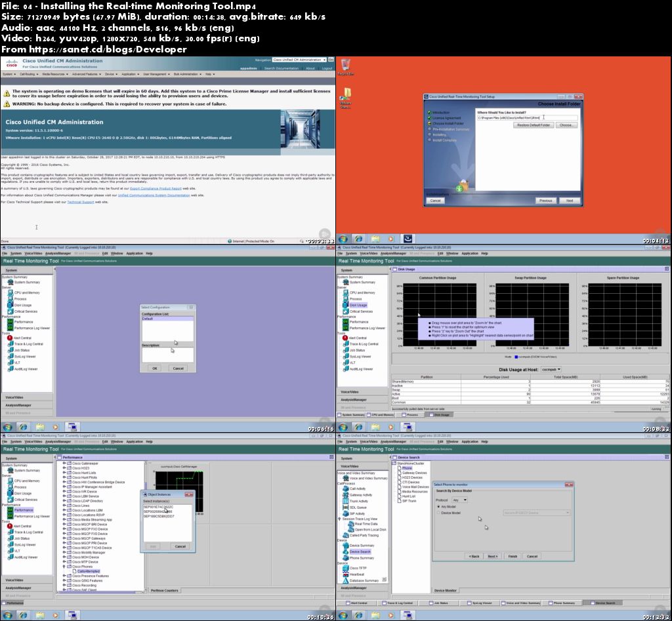This screenshot has width=672, height=621.
Task: Open Disk Usage at Host dropdown
Action: [551, 370]
